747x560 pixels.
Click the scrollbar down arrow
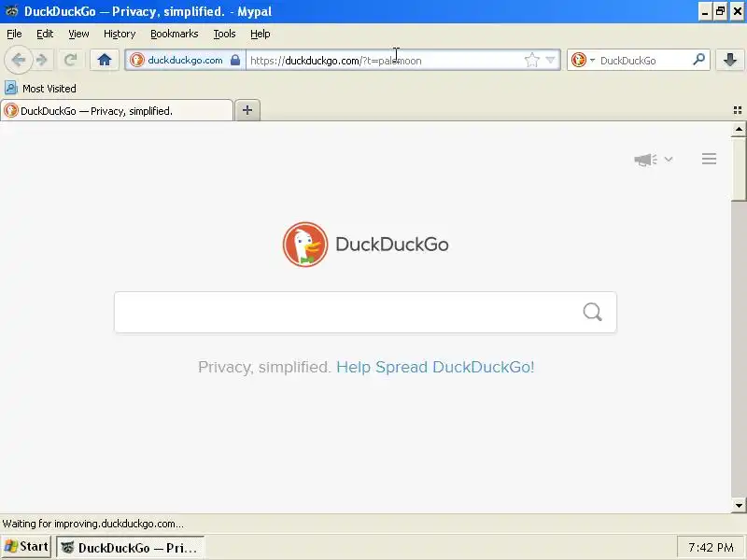(739, 506)
